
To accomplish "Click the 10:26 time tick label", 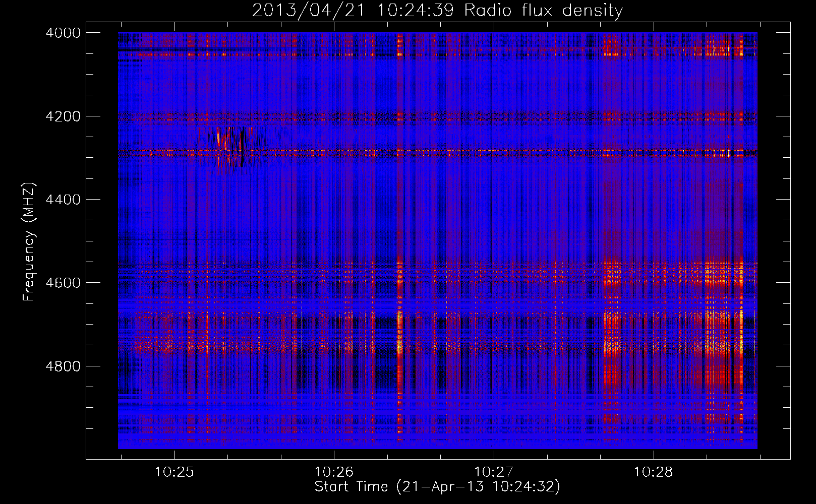I will (x=334, y=472).
